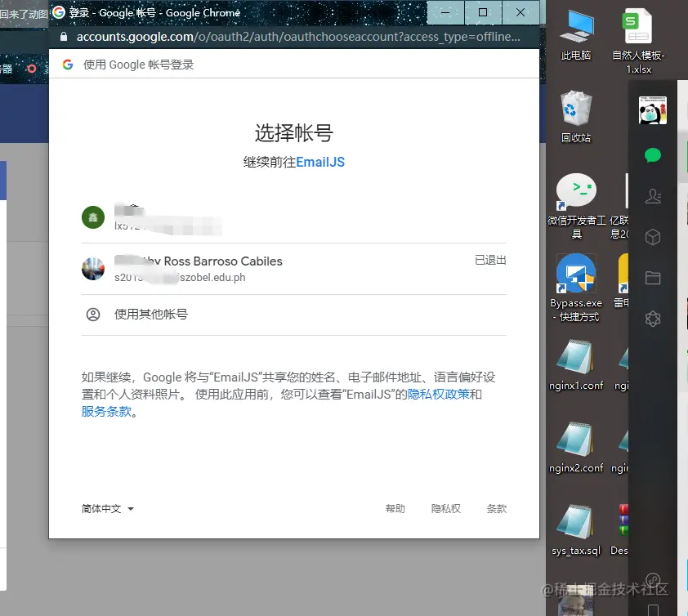
Task: Click the Google logo in sign-in header
Action: tap(68, 65)
